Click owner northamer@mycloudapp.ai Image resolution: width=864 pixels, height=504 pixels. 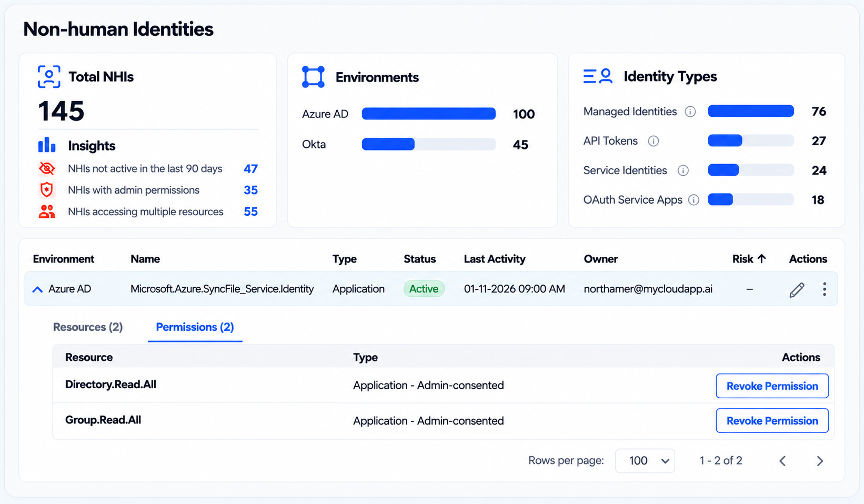coord(648,289)
